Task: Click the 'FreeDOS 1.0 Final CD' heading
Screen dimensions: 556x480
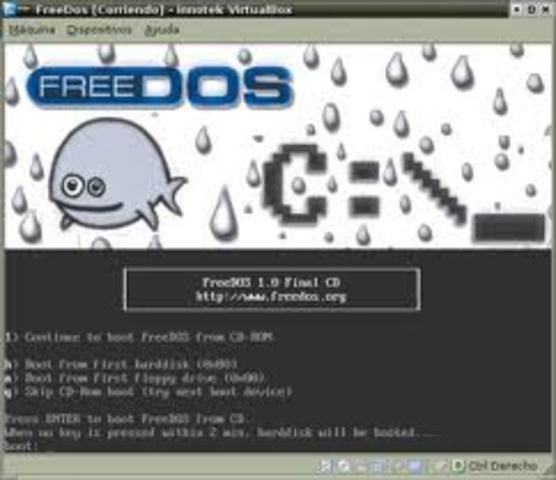Action: point(271,283)
